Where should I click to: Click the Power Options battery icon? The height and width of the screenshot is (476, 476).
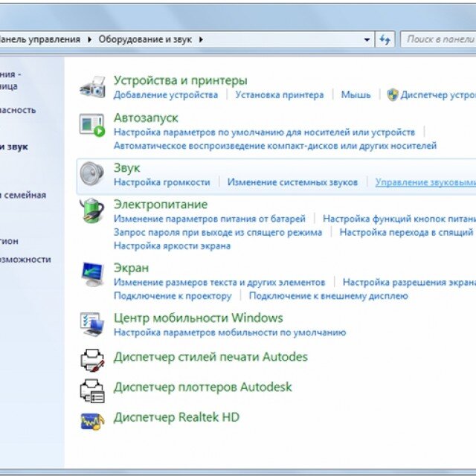(x=92, y=210)
